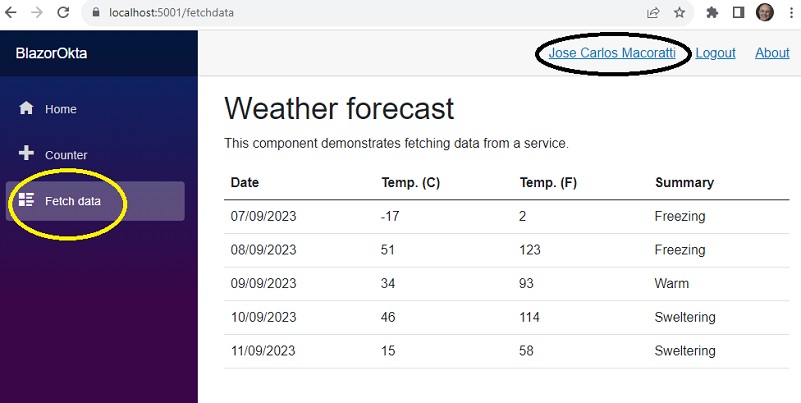Bookmark this page with star icon

click(x=679, y=13)
